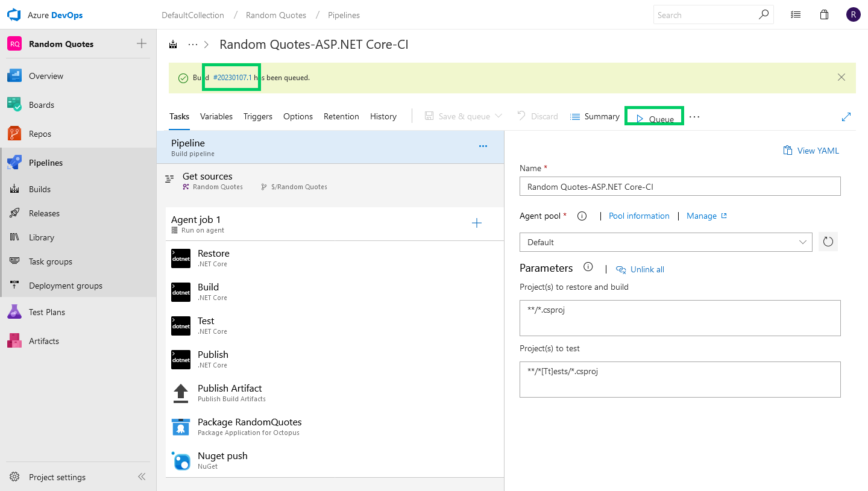Image resolution: width=868 pixels, height=491 pixels.
Task: Select the Agent job 1 row
Action: (x=335, y=224)
